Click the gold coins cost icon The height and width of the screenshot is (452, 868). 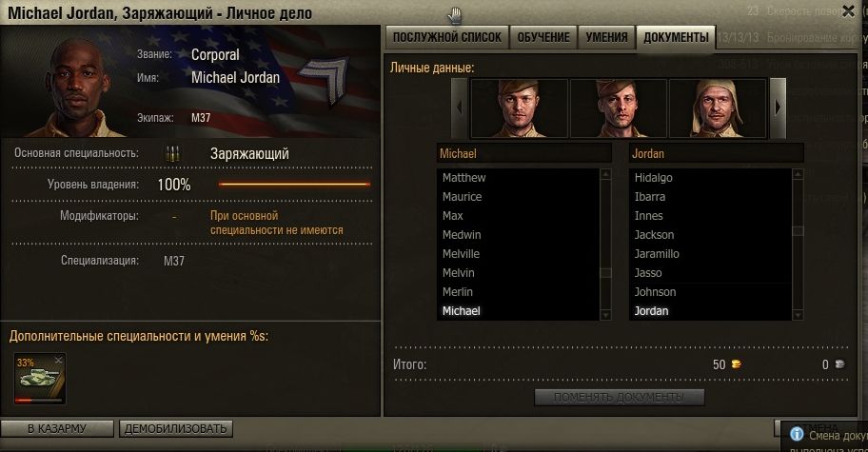[x=737, y=364]
